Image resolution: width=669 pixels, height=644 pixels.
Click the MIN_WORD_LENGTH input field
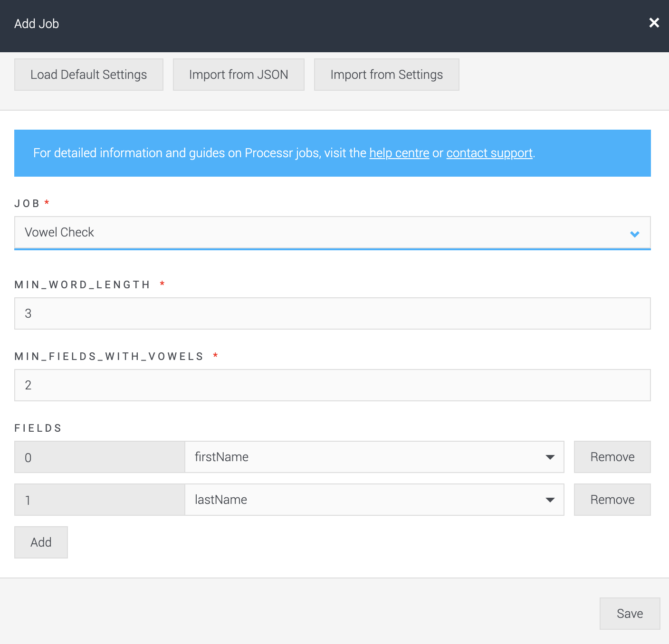click(x=333, y=313)
